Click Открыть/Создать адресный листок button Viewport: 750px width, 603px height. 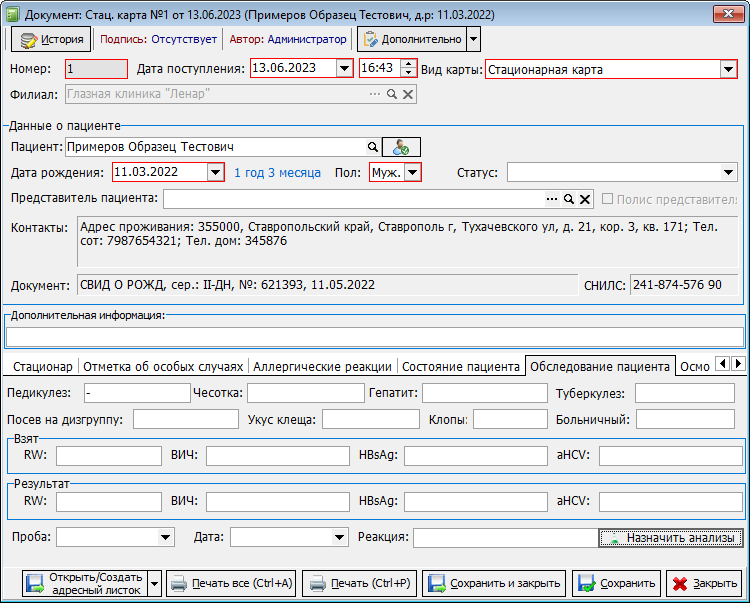coord(85,583)
